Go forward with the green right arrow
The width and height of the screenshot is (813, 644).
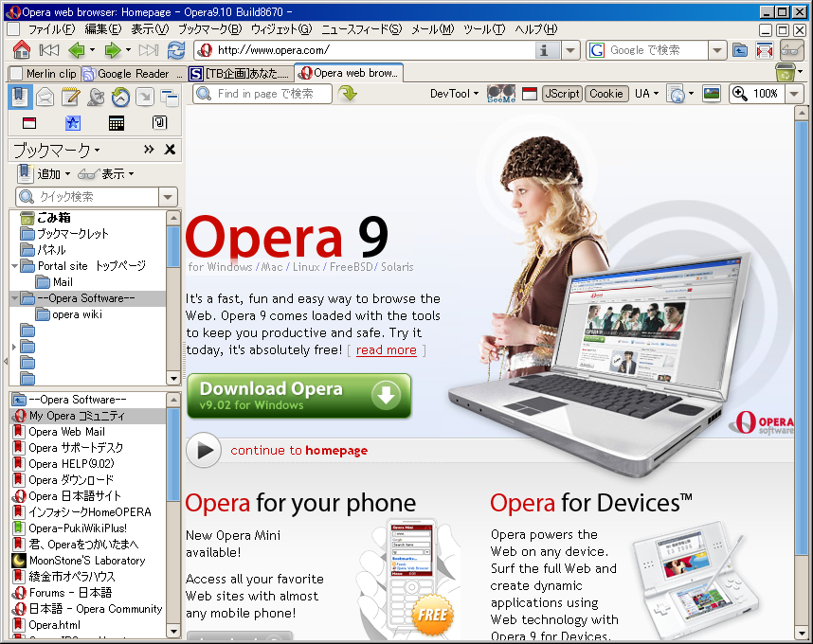[113, 50]
